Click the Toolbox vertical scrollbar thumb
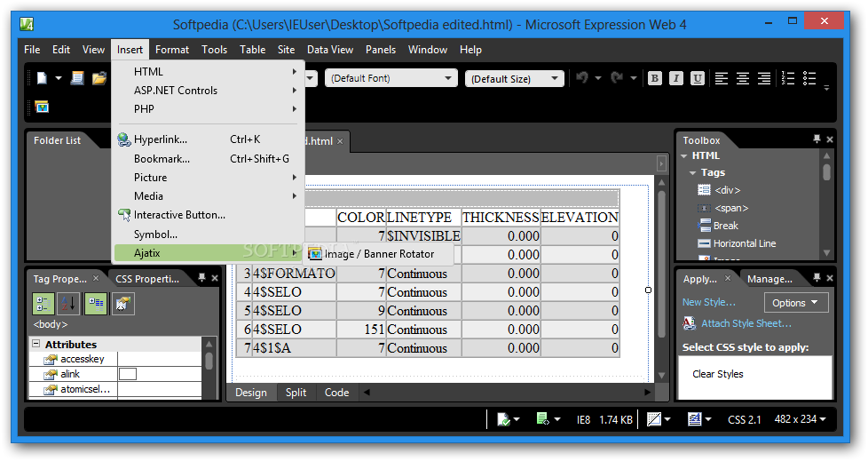This screenshot has width=868, height=461. 826,171
